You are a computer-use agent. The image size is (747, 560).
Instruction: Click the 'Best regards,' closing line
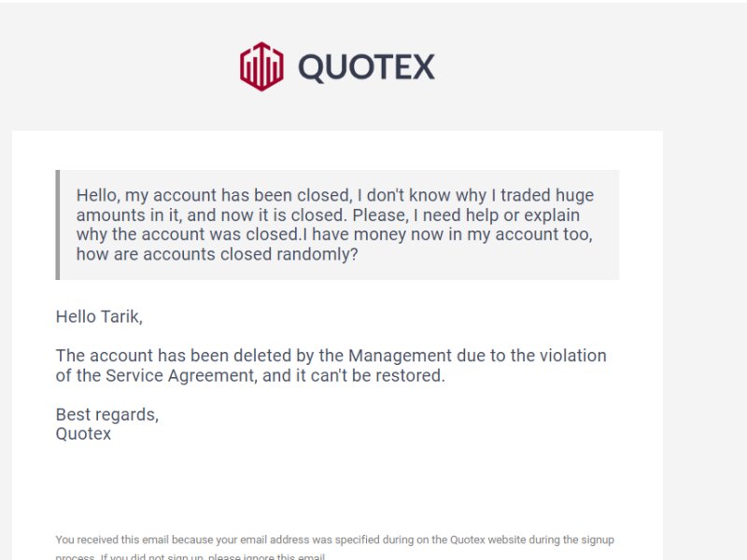tap(107, 414)
